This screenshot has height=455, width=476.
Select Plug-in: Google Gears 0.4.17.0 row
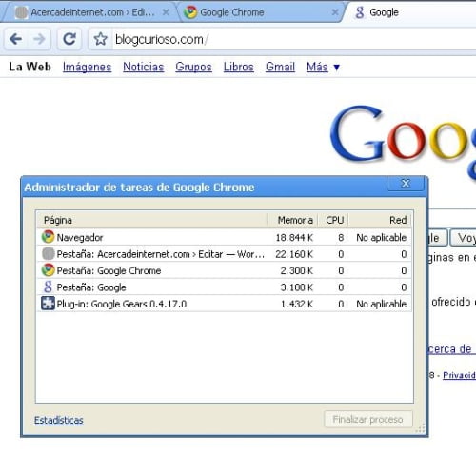225,304
